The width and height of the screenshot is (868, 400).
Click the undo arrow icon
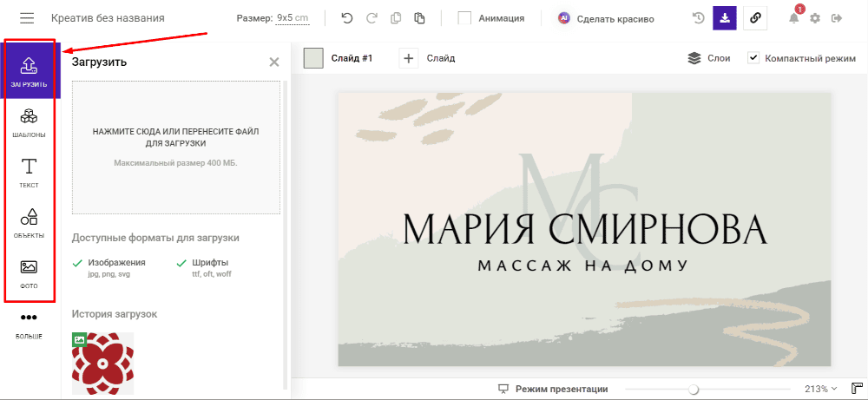347,18
